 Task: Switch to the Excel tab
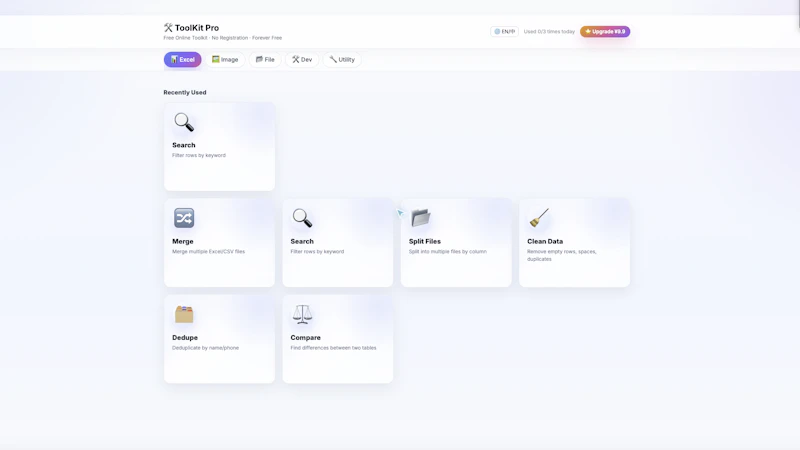(182, 60)
